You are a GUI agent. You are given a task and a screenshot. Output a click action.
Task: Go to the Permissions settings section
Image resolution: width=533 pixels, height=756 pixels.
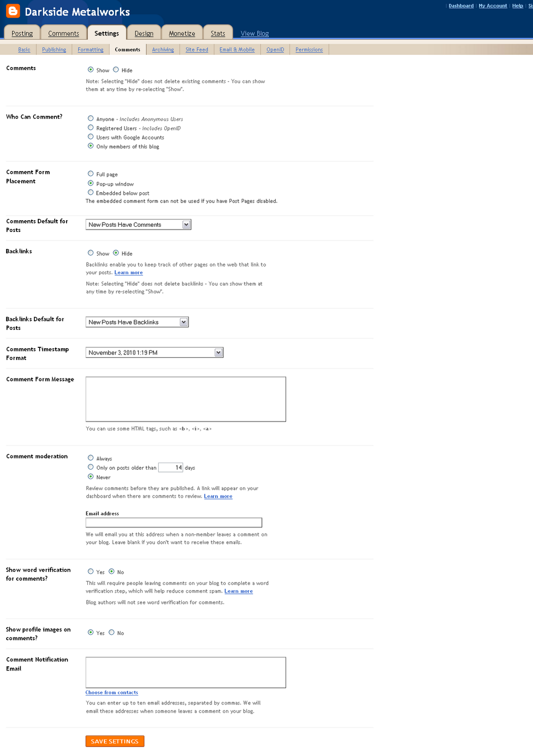309,49
